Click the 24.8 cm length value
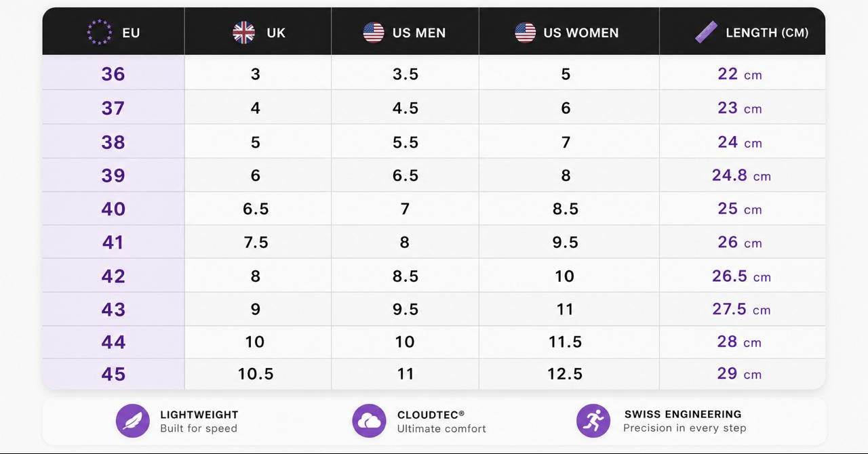The width and height of the screenshot is (868, 454). [741, 176]
